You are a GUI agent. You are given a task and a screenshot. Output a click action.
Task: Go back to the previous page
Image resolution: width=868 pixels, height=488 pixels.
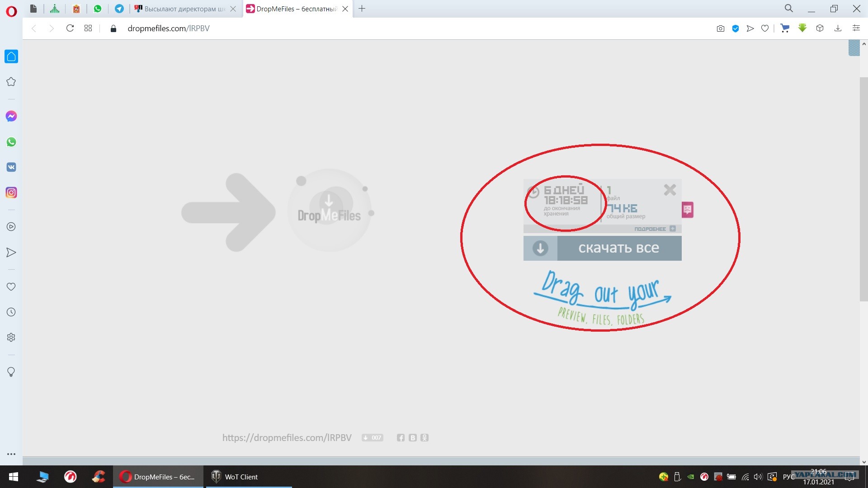click(x=33, y=28)
